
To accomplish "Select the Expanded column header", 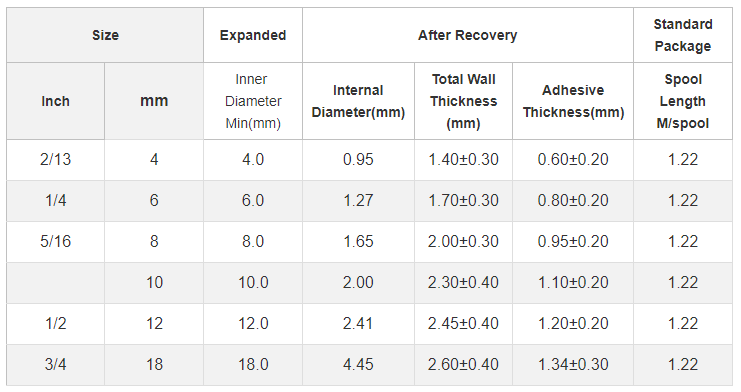I will (253, 35).
